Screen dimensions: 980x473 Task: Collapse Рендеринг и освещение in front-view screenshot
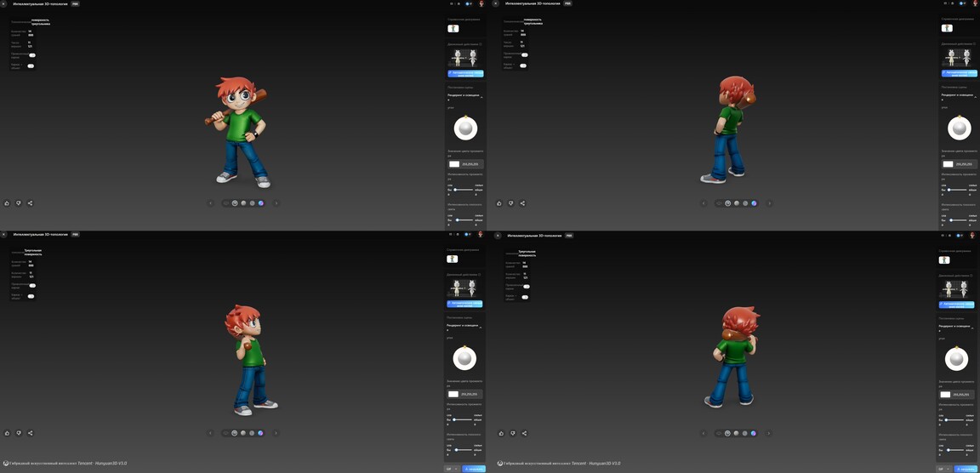pyautogui.click(x=481, y=98)
